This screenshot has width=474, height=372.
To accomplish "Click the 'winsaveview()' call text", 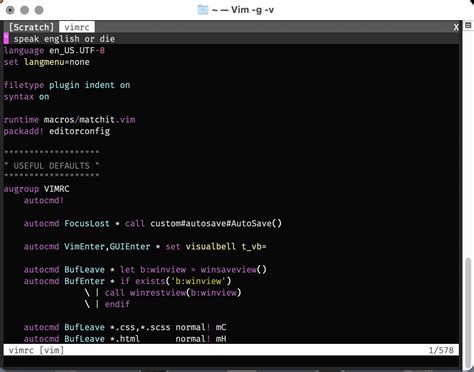I will (x=234, y=270).
